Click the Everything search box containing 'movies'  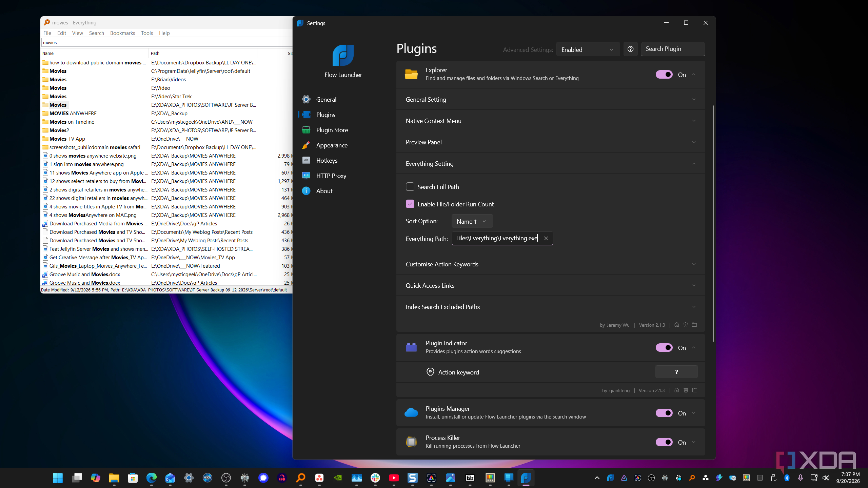click(167, 42)
